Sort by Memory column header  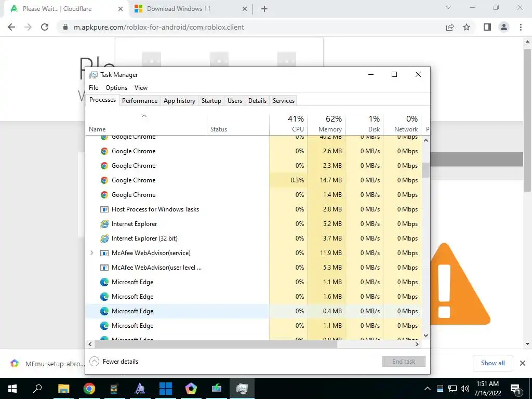coord(326,125)
